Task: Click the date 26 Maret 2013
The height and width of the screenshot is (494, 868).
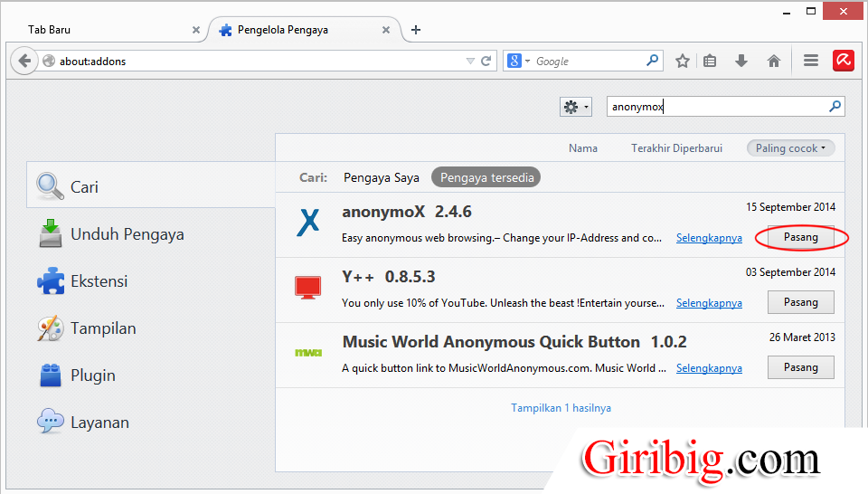Action: (x=802, y=337)
